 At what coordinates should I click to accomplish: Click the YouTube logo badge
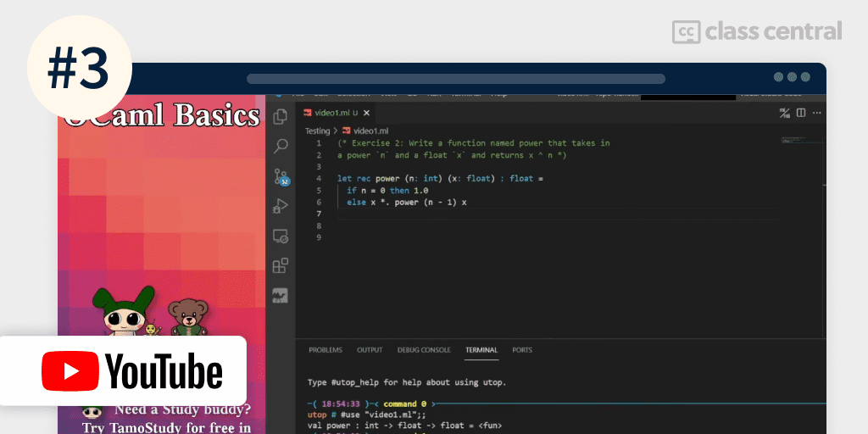123,371
